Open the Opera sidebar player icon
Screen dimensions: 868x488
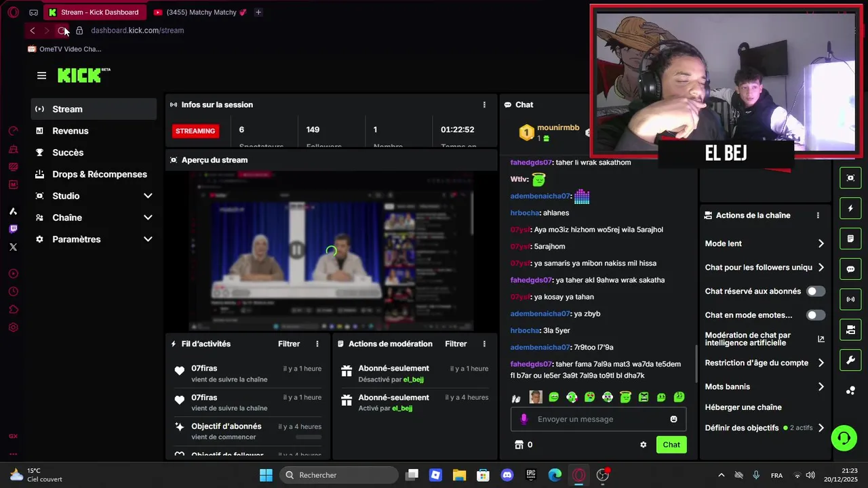tap(13, 274)
